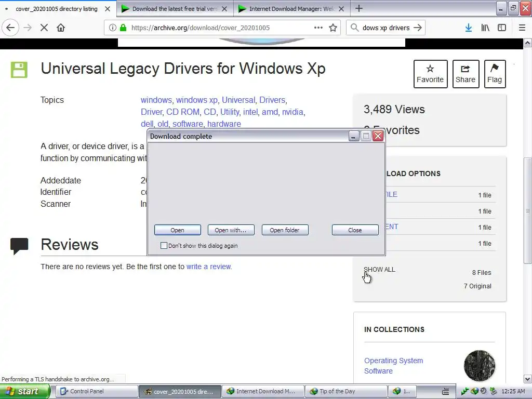
Task: Switch to Internet Download Manager taskbar item
Action: pos(262,391)
